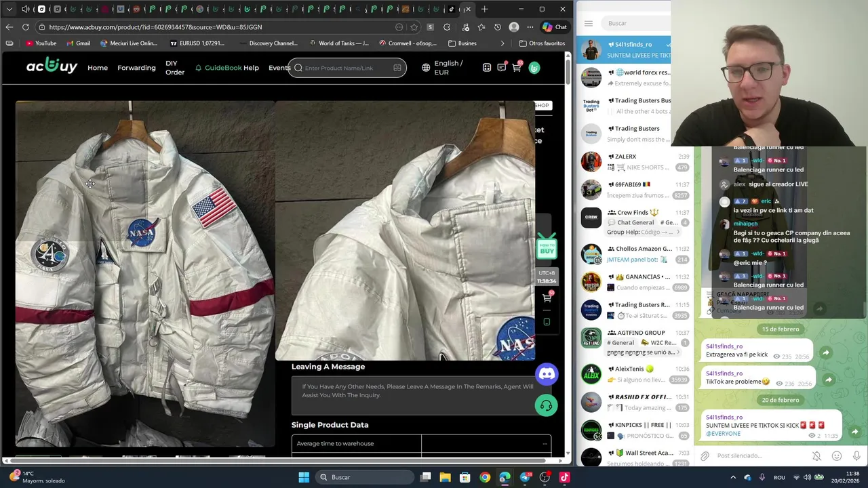Open the English / EUR language dropdown
The image size is (868, 488).
point(443,68)
